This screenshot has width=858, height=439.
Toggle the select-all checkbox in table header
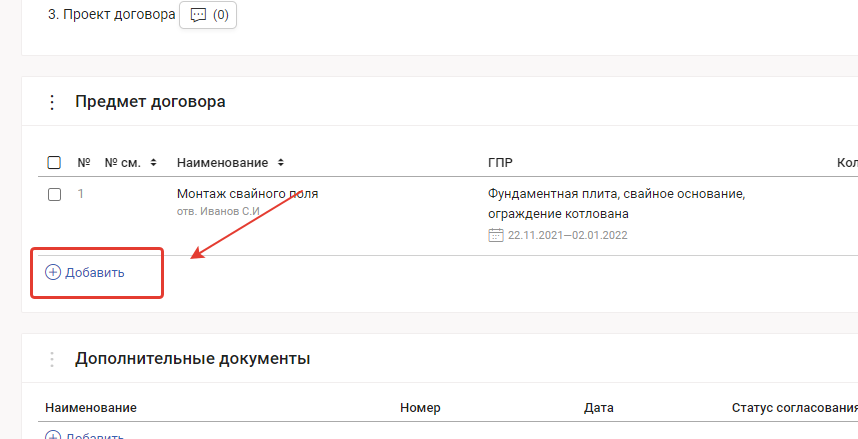[54, 163]
